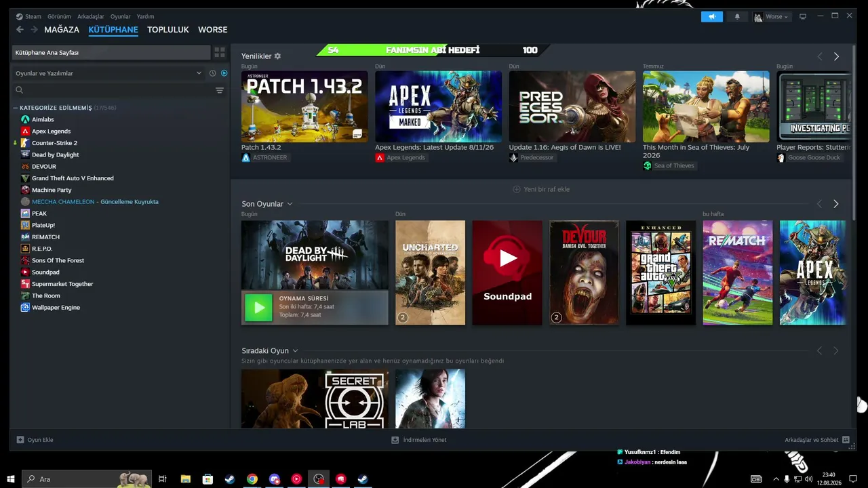868x488 pixels.
Task: Click the Apex Legends icon in sidebar
Action: (25, 131)
